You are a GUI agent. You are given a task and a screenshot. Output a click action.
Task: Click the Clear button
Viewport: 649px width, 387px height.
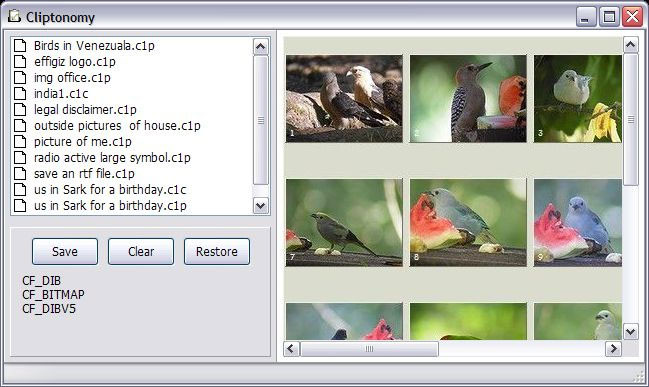(x=141, y=251)
